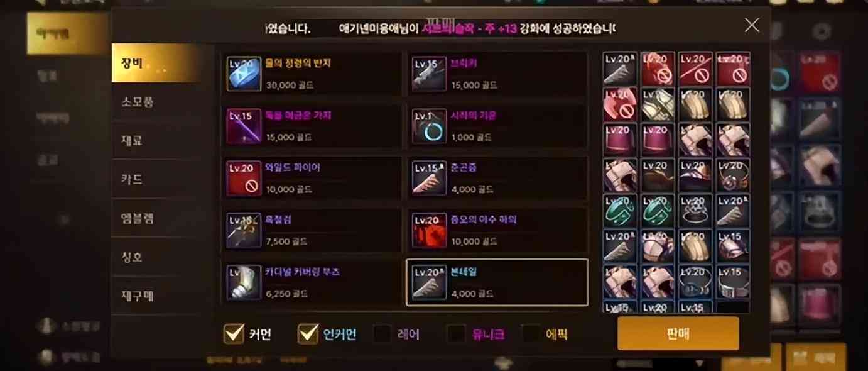Select the 본네일 item row priced 4,000 골드
Image resolution: width=868 pixels, height=371 pixels.
click(497, 282)
